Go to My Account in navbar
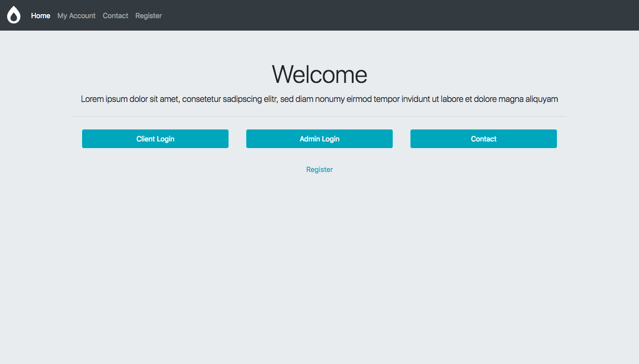 point(76,16)
